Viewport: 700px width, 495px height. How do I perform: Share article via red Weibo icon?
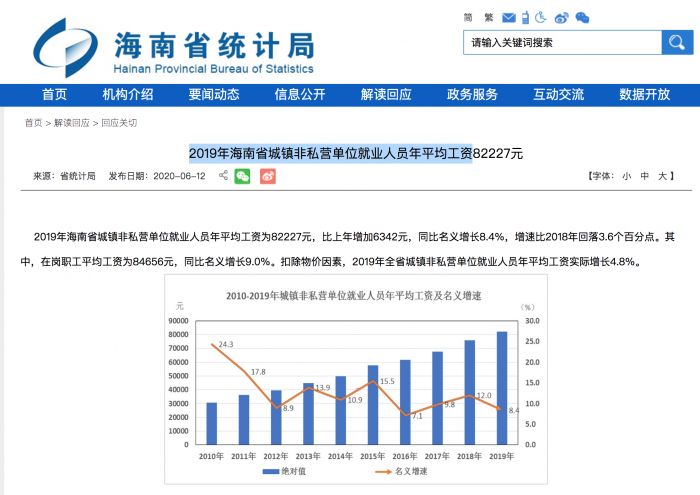coord(267,176)
